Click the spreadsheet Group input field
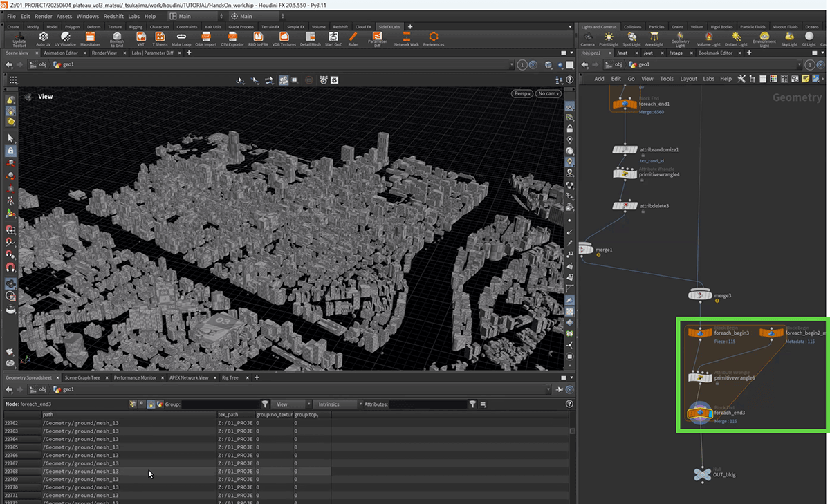Image resolution: width=830 pixels, height=504 pixels. [219, 404]
